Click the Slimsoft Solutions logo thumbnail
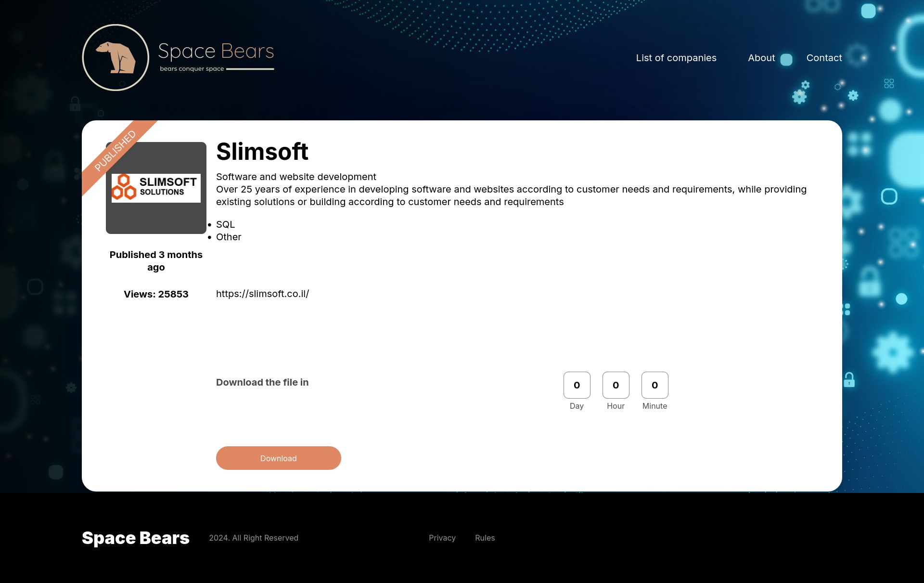Image resolution: width=924 pixels, height=583 pixels. (156, 188)
